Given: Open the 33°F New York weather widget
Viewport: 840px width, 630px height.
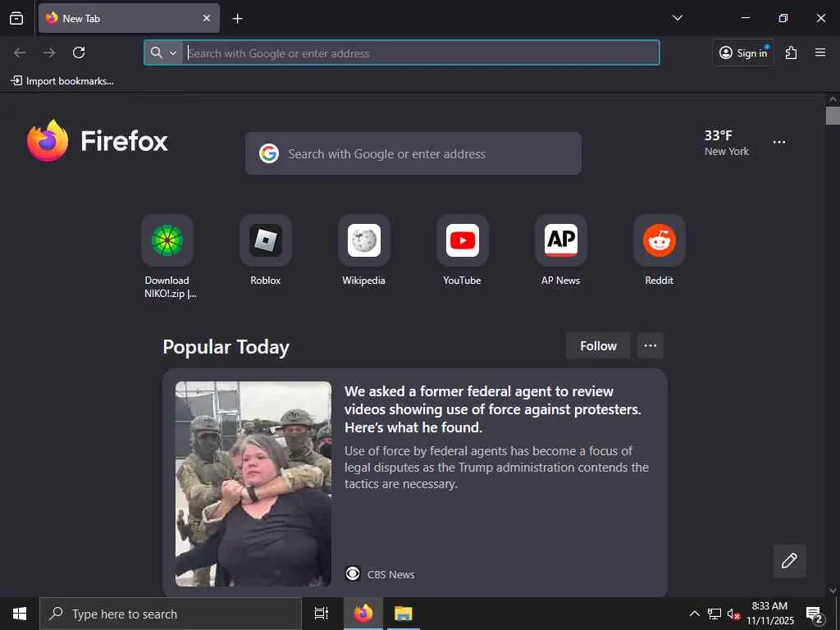Looking at the screenshot, I should 727,143.
